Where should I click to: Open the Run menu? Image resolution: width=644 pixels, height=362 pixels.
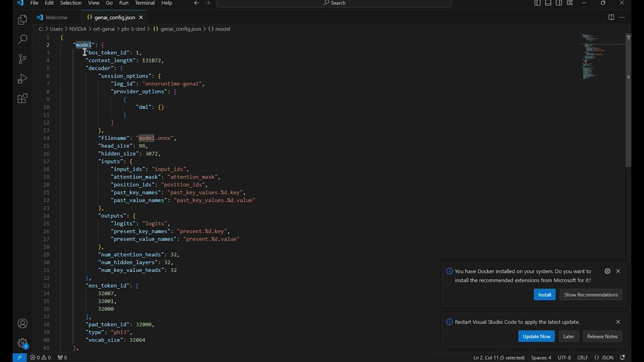pos(124,3)
